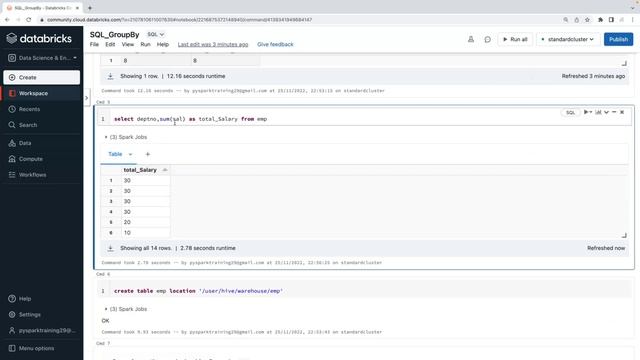
Task: Select the value 20 in row 5
Action: click(x=127, y=222)
